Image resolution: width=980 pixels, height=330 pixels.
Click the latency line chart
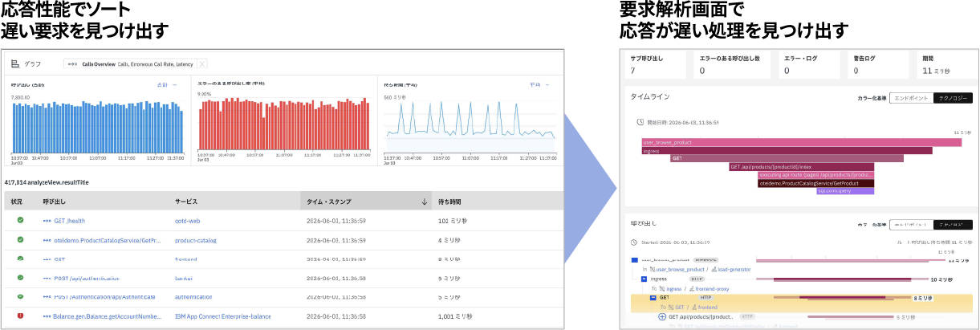pyautogui.click(x=470, y=125)
